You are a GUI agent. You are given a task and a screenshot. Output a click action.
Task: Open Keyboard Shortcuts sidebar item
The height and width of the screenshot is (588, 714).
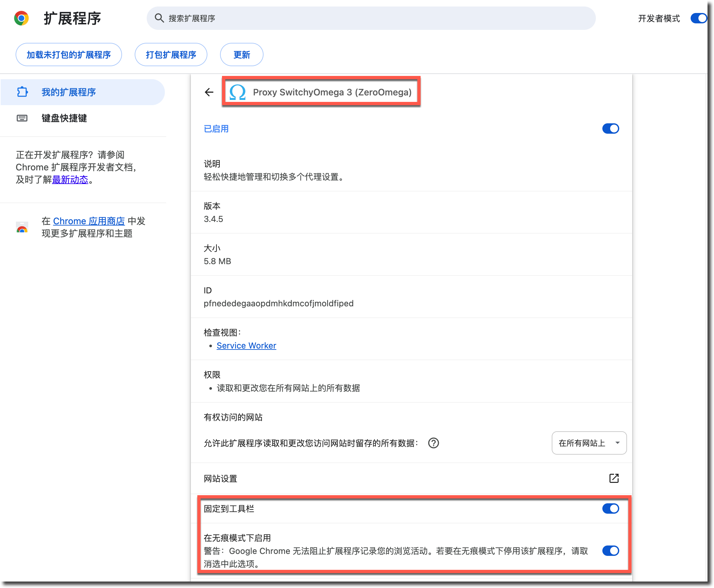point(64,118)
